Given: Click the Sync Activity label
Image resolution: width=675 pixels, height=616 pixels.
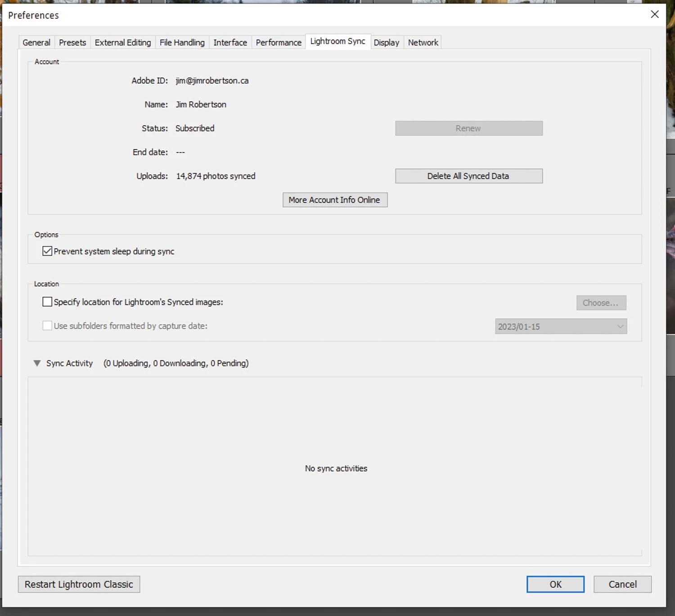Looking at the screenshot, I should [69, 363].
